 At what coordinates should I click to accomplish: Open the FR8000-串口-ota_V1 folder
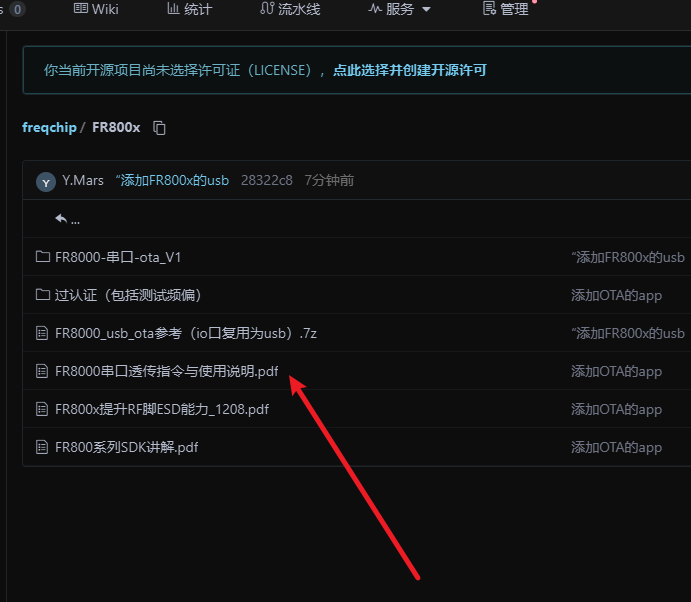pos(118,257)
